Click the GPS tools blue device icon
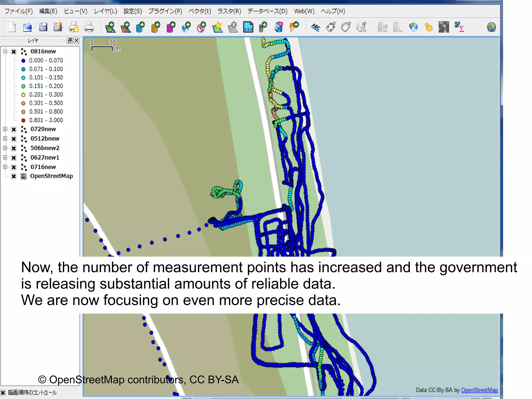This screenshot has height=399, width=532. coord(279,27)
